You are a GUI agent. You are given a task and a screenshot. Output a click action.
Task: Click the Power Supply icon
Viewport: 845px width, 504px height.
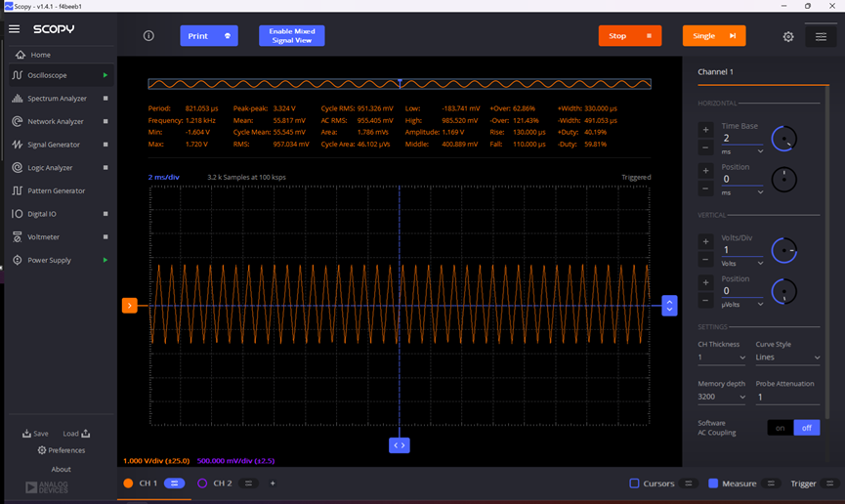pos(18,261)
